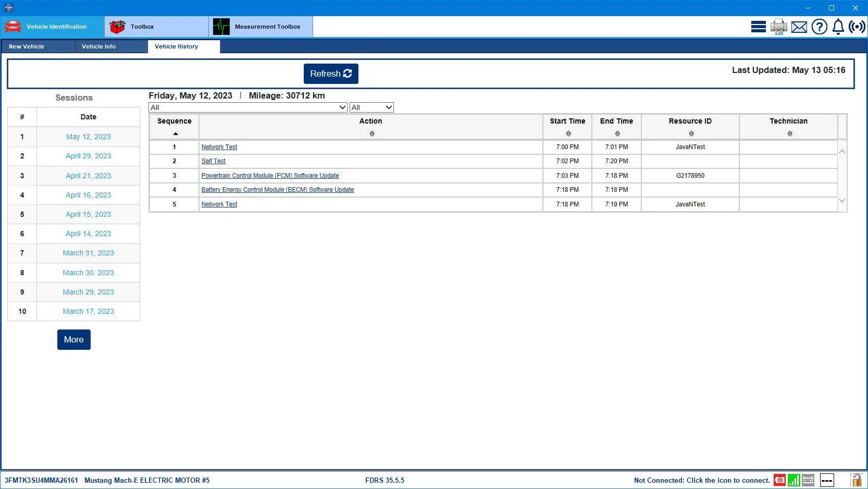The height and width of the screenshot is (489, 868).
Task: Select the March 31, 2023 session
Action: click(89, 253)
